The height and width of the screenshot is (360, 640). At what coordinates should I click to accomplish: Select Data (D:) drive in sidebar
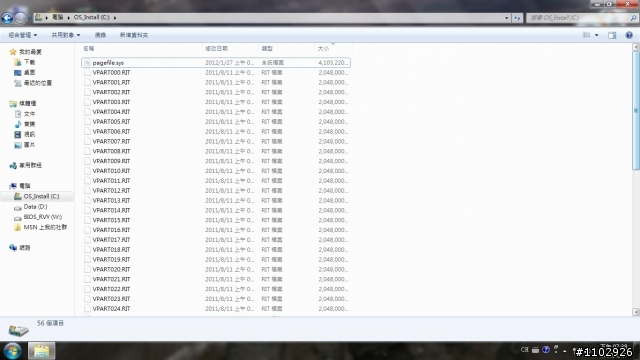[x=31, y=207]
